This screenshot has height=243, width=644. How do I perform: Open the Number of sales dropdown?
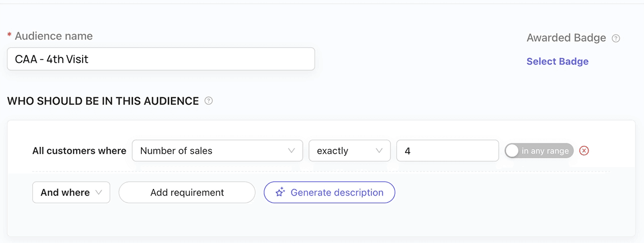[x=217, y=151]
